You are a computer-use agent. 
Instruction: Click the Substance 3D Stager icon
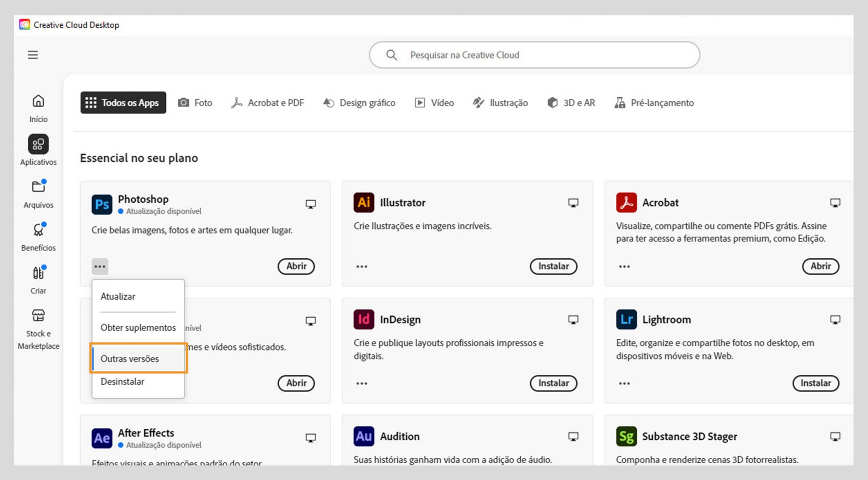click(626, 437)
